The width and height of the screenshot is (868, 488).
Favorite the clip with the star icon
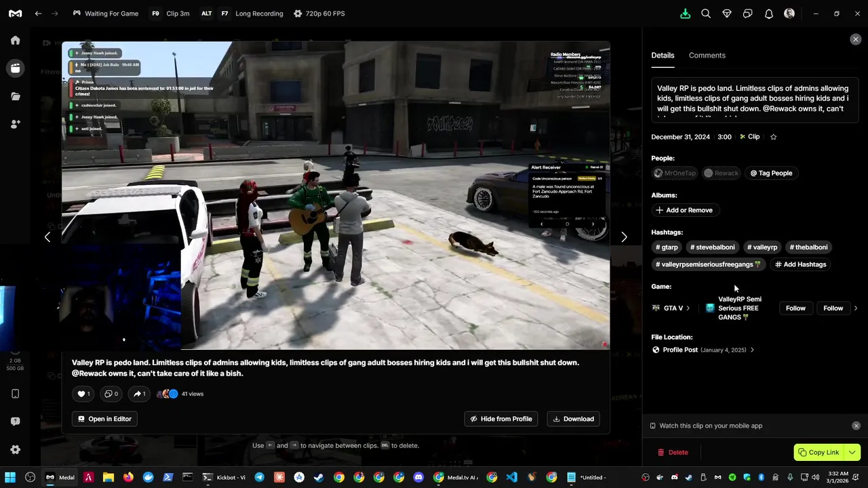[x=773, y=137]
